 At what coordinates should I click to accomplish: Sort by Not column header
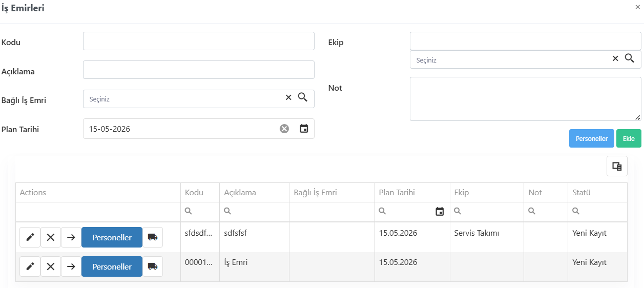pos(546,193)
